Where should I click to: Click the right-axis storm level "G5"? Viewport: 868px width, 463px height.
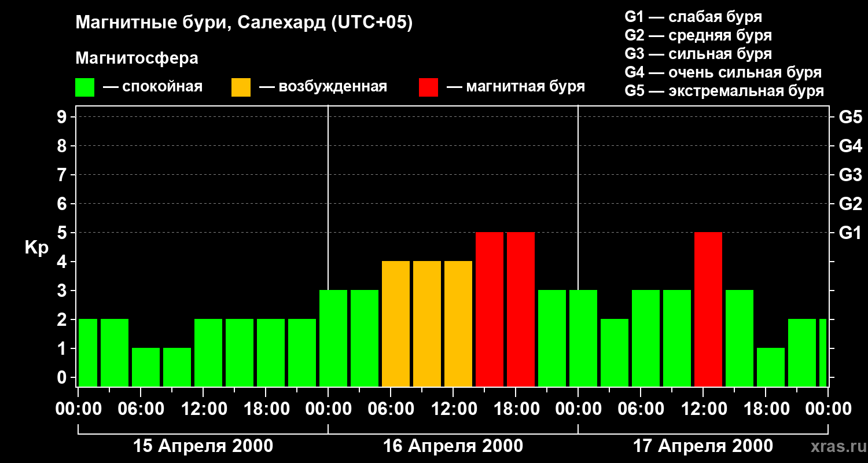pyautogui.click(x=850, y=117)
